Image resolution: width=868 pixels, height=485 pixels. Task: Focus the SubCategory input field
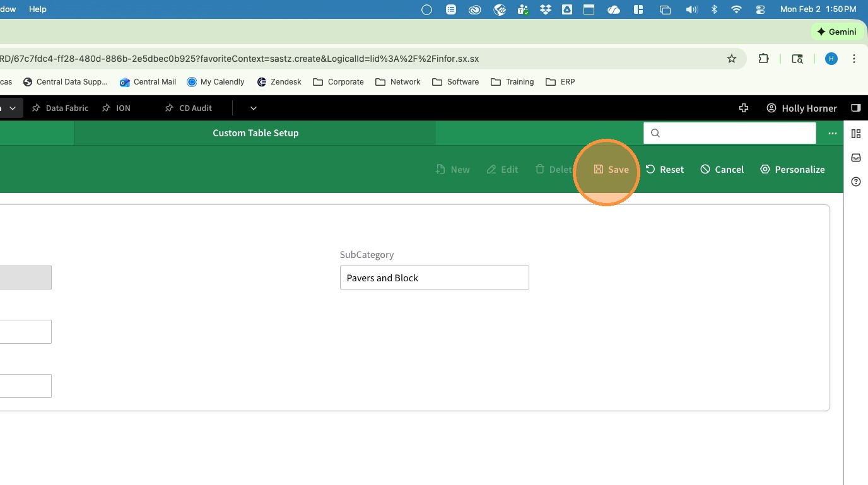coord(434,278)
